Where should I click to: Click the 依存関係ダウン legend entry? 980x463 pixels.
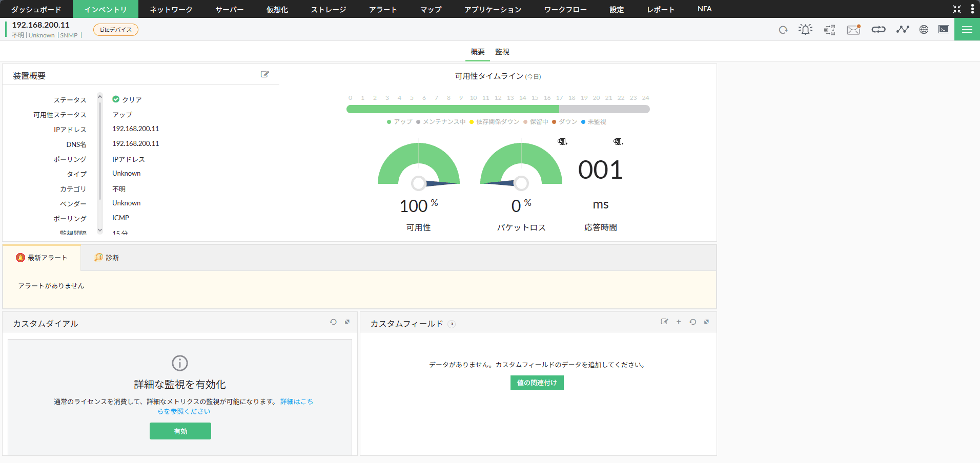tap(494, 122)
